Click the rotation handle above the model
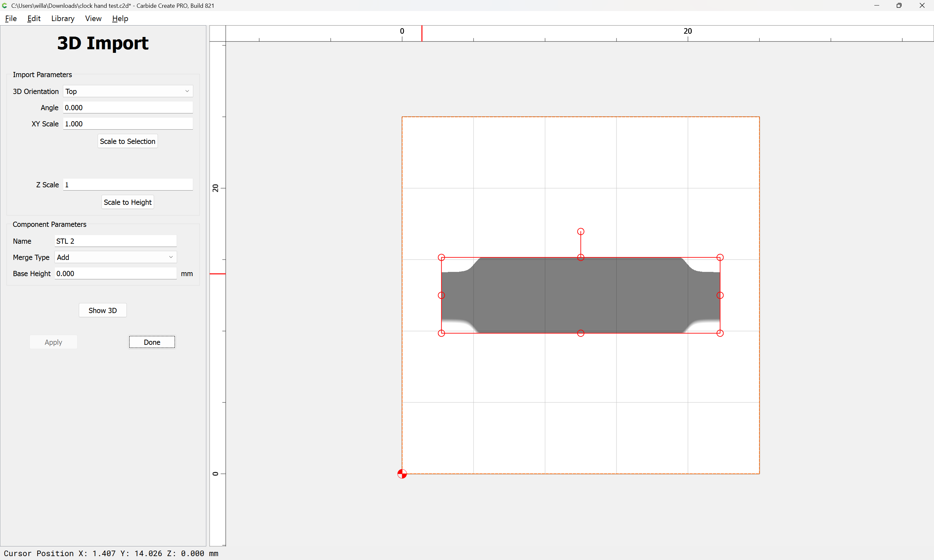Screen dimensions: 934x560 [x=581, y=231]
